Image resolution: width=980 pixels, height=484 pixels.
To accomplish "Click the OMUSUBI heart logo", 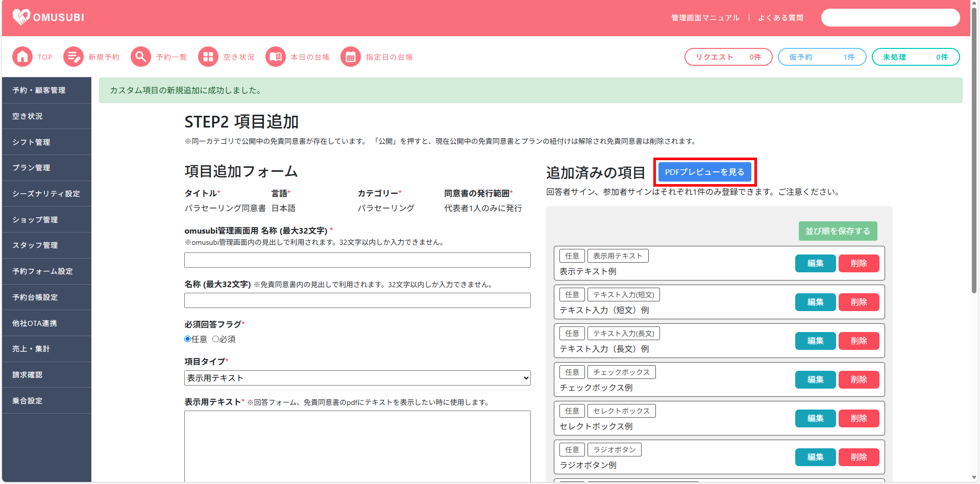I will click(21, 17).
